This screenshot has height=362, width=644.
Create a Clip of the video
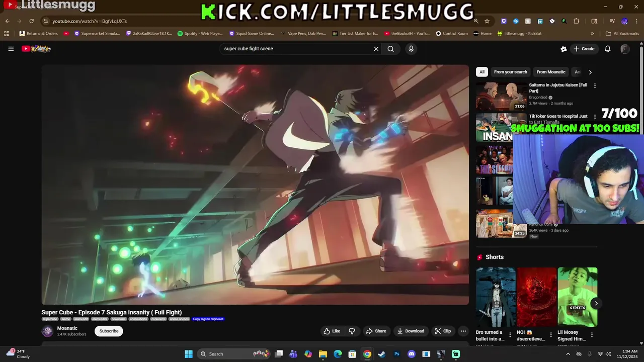click(x=443, y=331)
